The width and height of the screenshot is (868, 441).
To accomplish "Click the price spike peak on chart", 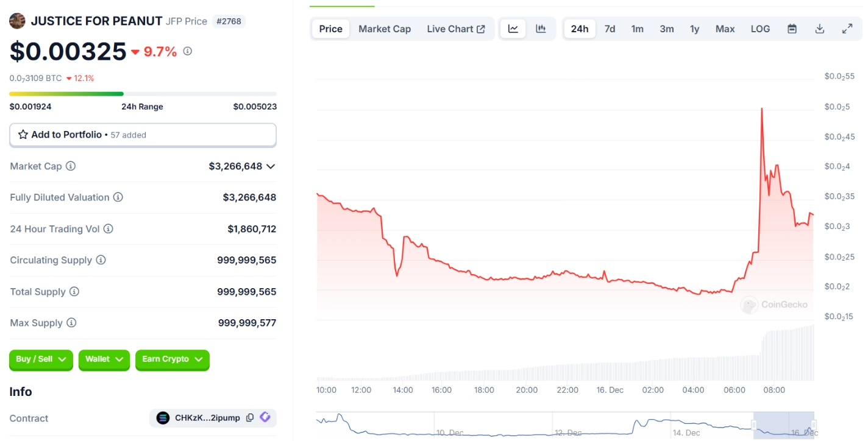I will 762,109.
